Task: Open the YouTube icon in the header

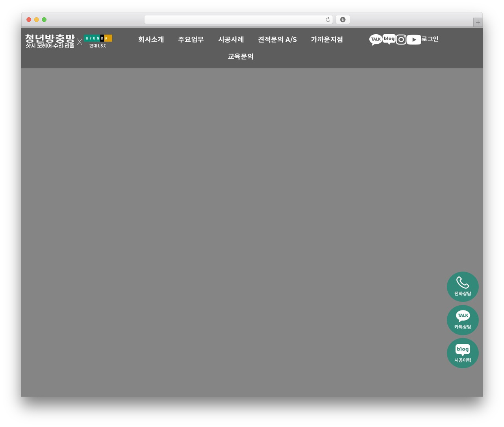Action: pyautogui.click(x=414, y=39)
